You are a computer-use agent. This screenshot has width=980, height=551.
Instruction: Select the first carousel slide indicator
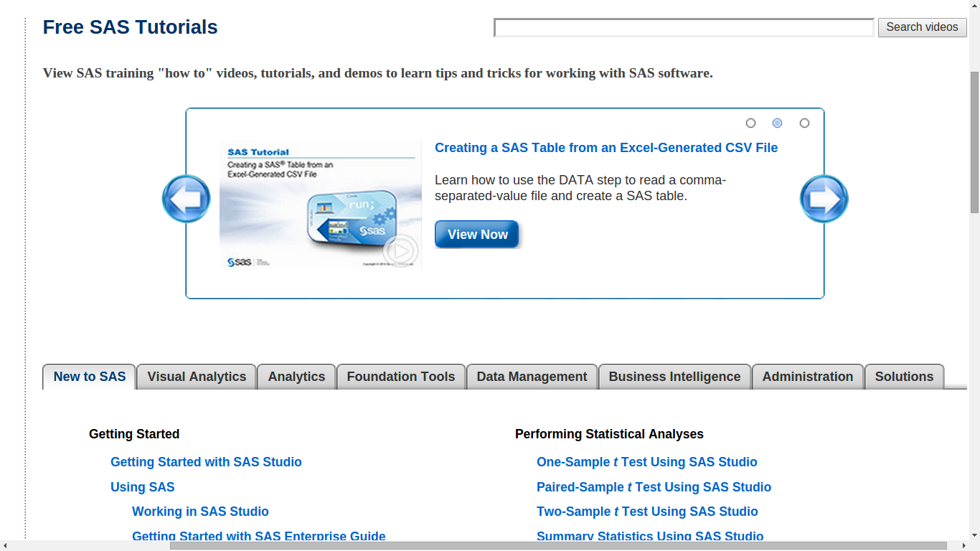(x=750, y=123)
